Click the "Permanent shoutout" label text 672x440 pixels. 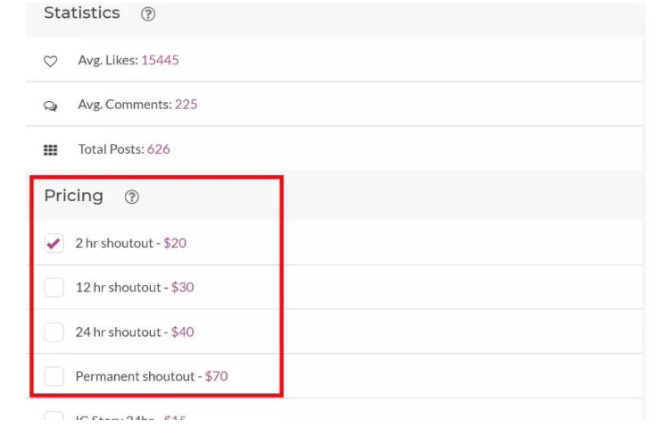(135, 377)
